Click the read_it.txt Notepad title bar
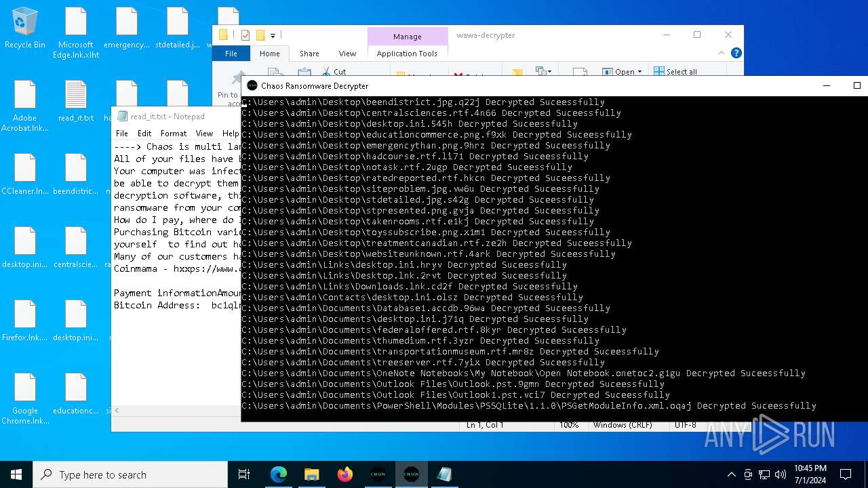Screen dimensions: 868x488 pos(176,117)
